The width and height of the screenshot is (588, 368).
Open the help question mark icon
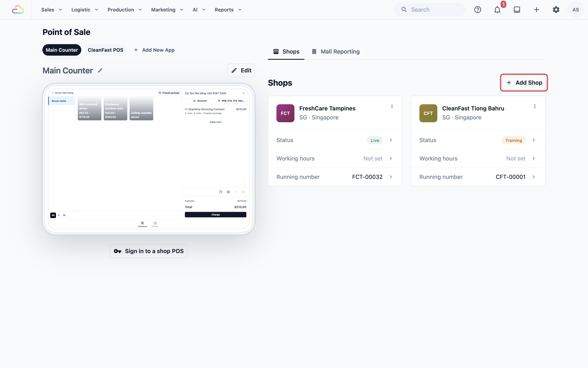(x=478, y=10)
